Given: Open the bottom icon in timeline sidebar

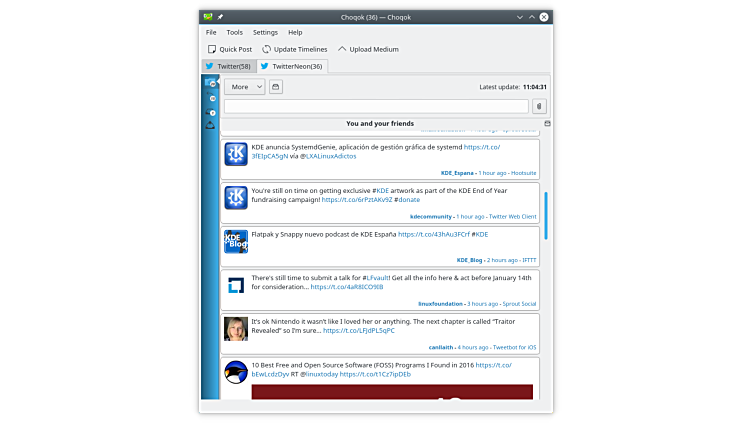Looking at the screenshot, I should pos(210,126).
